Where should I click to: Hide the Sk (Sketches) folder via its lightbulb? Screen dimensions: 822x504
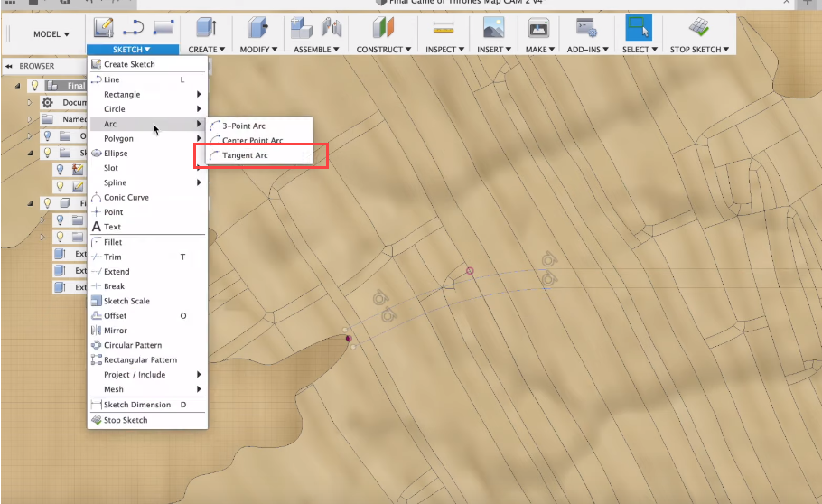click(x=48, y=153)
